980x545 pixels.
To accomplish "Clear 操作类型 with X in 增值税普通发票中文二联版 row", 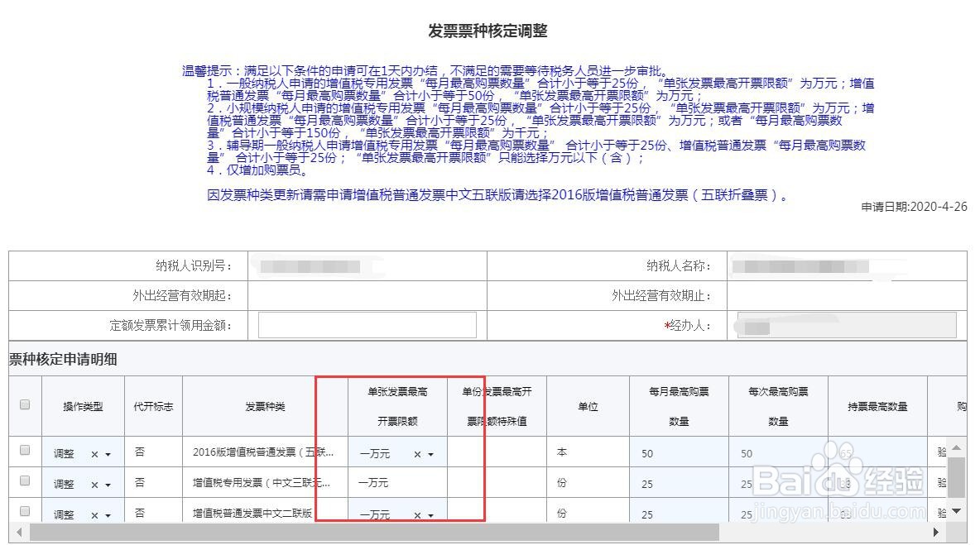I will coord(94,516).
